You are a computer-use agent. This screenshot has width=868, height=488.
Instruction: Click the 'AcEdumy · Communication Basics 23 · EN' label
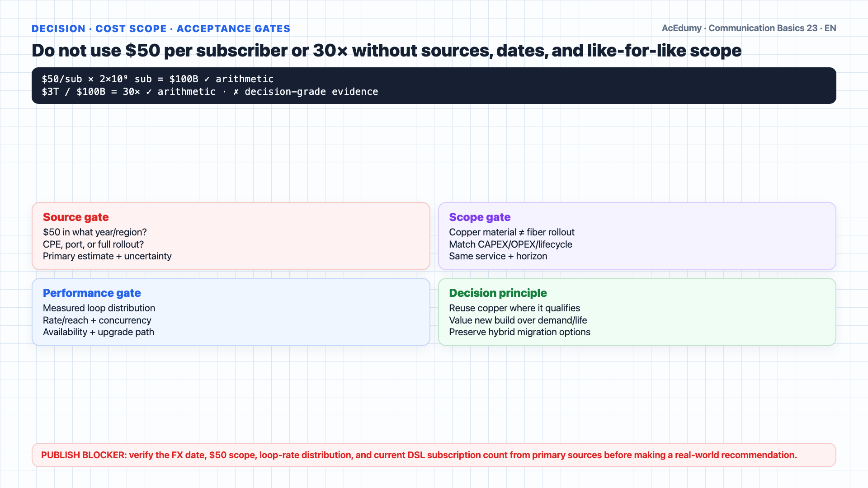pyautogui.click(x=749, y=28)
